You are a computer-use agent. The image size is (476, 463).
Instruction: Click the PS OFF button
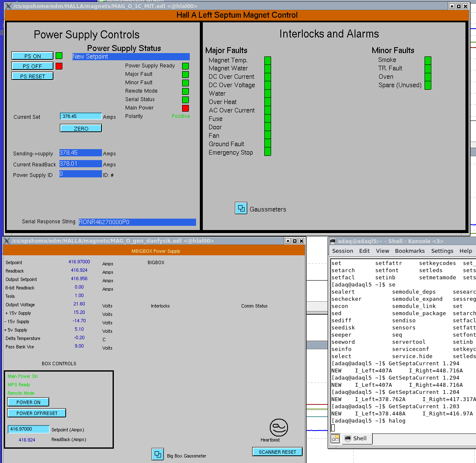(x=32, y=66)
